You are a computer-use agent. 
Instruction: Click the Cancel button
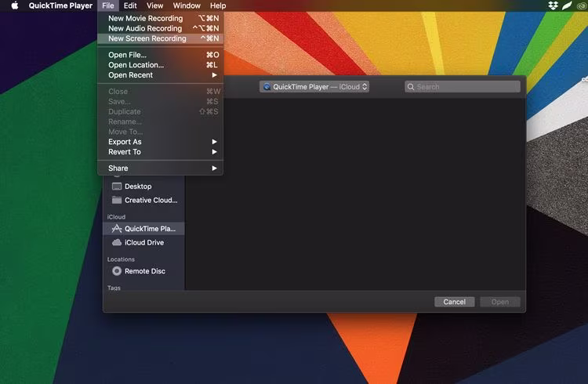[x=455, y=302]
